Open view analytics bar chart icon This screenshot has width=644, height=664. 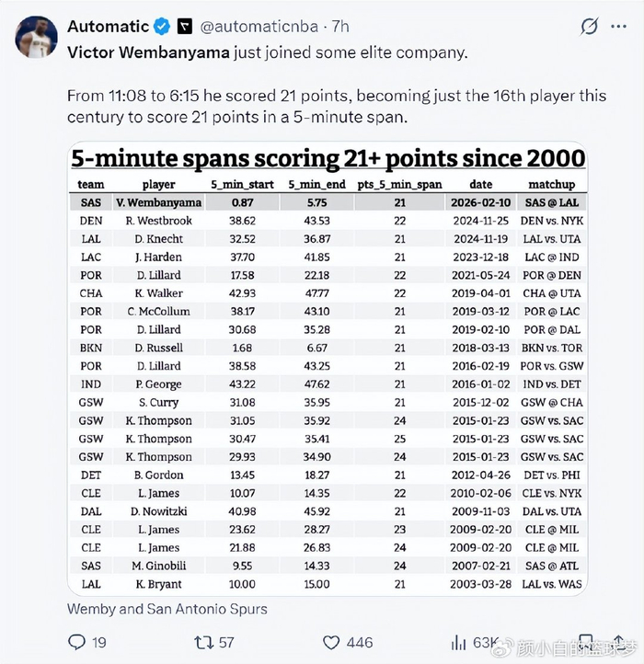pos(456,642)
